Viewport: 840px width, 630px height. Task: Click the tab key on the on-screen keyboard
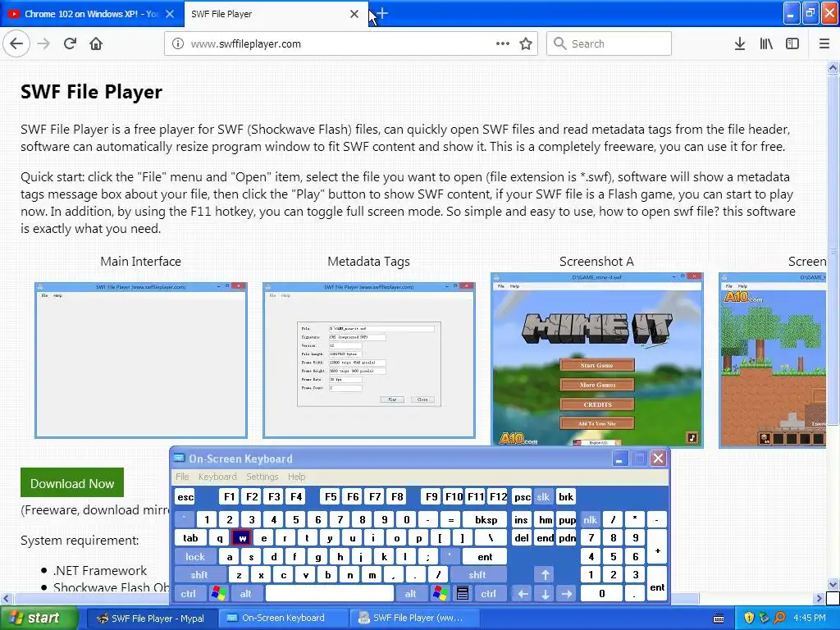pos(190,538)
